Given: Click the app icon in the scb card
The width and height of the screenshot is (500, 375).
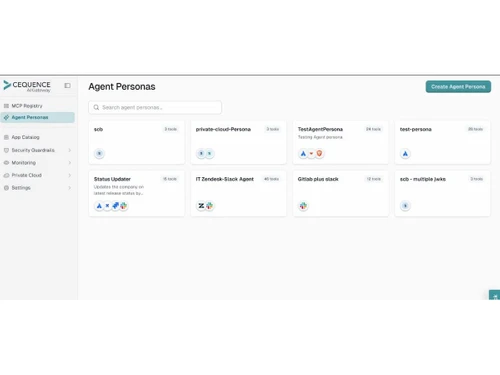Looking at the screenshot, I should click(99, 154).
